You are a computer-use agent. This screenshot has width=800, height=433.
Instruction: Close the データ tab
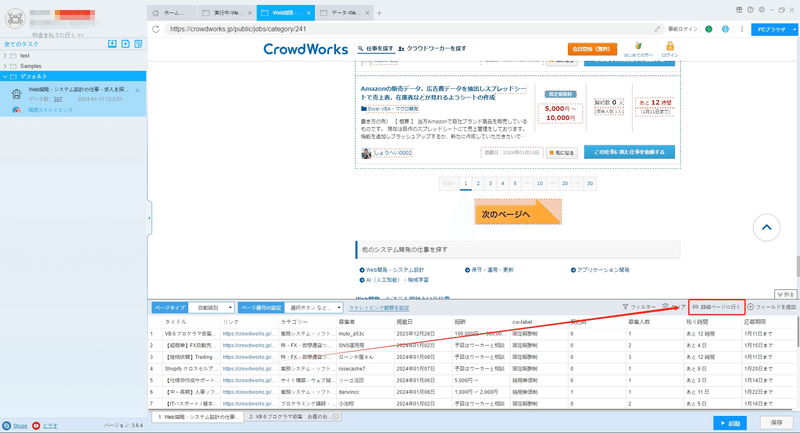click(x=367, y=13)
